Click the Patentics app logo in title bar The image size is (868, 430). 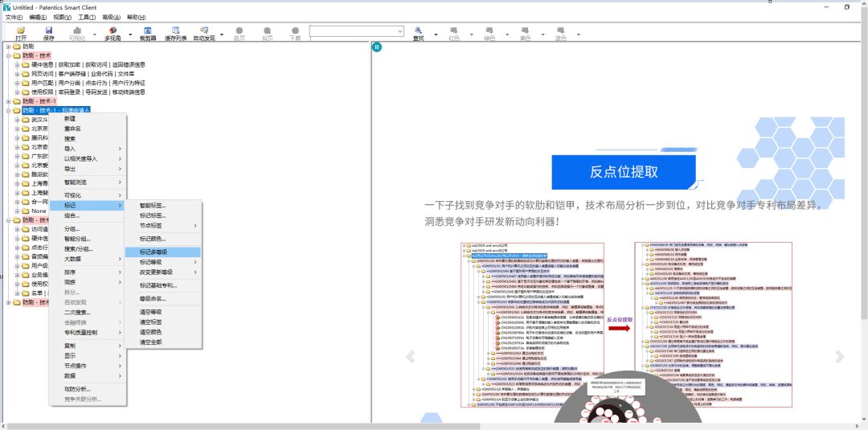6,7
